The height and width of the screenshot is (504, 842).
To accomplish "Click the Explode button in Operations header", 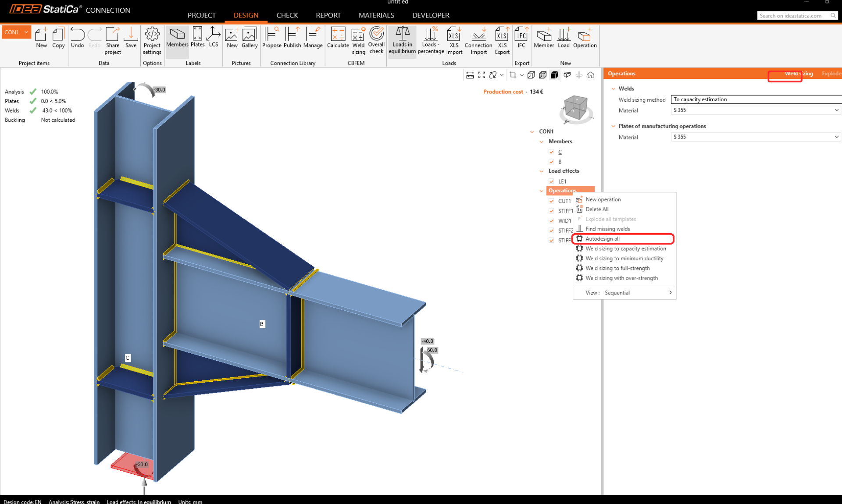I will tap(831, 73).
